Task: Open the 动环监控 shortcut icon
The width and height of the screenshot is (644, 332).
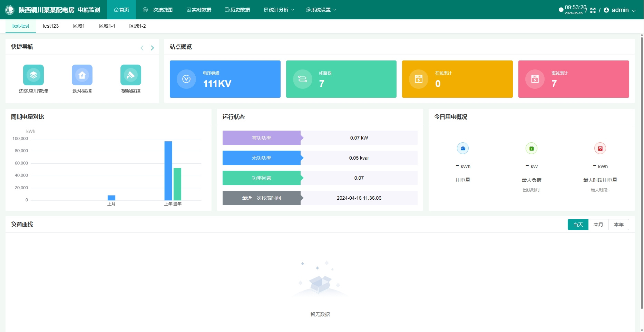Action: [x=82, y=75]
